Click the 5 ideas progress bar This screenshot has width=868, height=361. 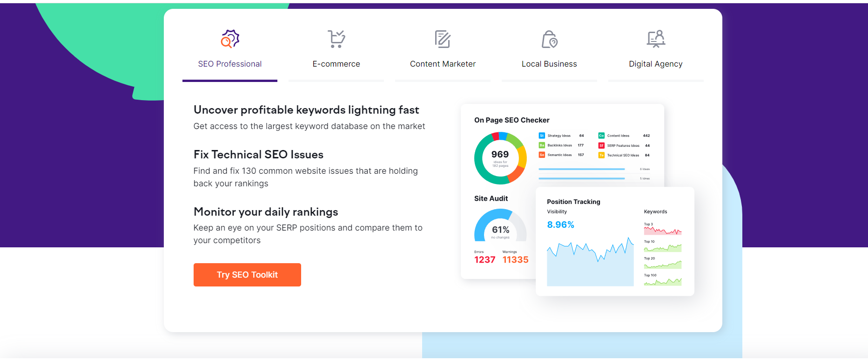pos(582,178)
